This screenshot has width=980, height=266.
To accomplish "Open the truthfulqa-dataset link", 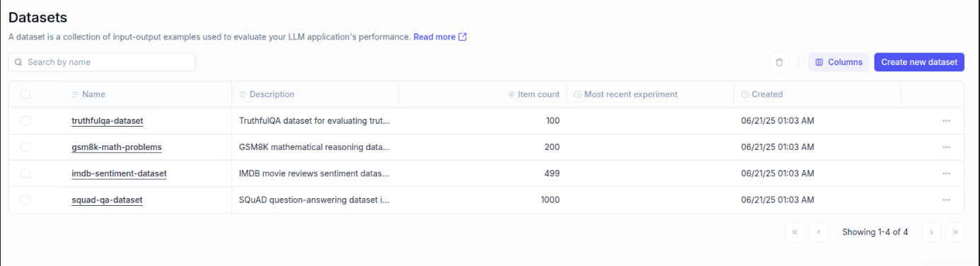I will click(x=107, y=121).
